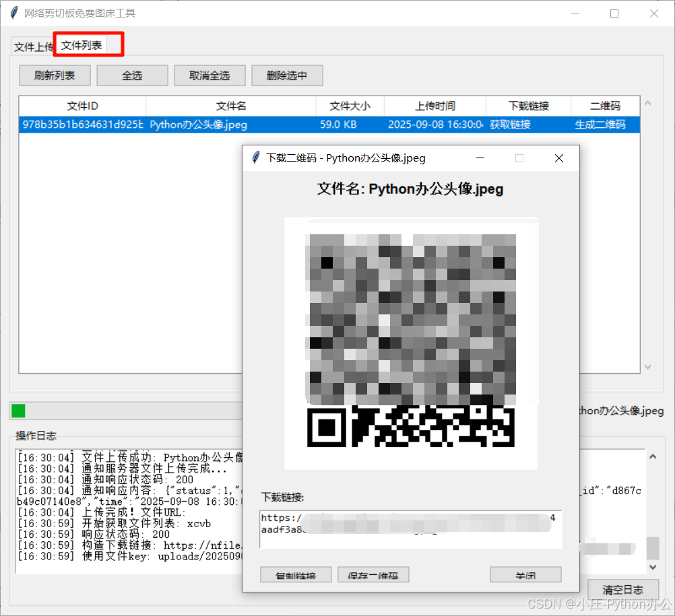This screenshot has height=616, width=675.
Task: Close the 下载二维码 dialog window
Action: coord(558,158)
